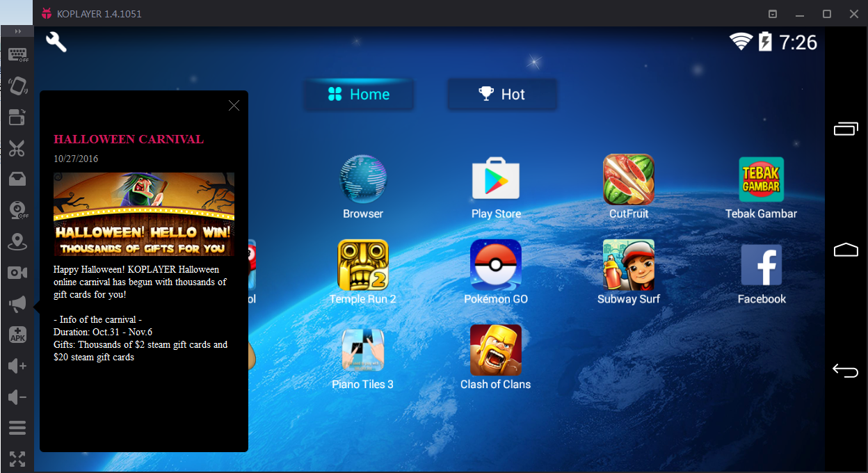Start the video recorder camera icon
The width and height of the screenshot is (868, 473).
coord(17,273)
